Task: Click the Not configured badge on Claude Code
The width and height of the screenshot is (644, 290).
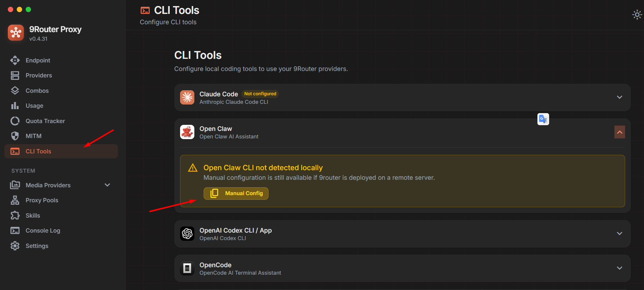Action: point(260,94)
